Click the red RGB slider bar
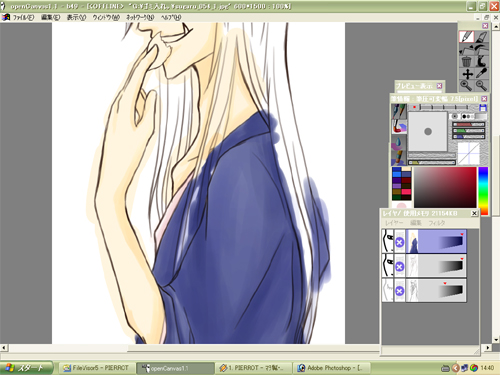The image size is (500, 375). [x=468, y=124]
